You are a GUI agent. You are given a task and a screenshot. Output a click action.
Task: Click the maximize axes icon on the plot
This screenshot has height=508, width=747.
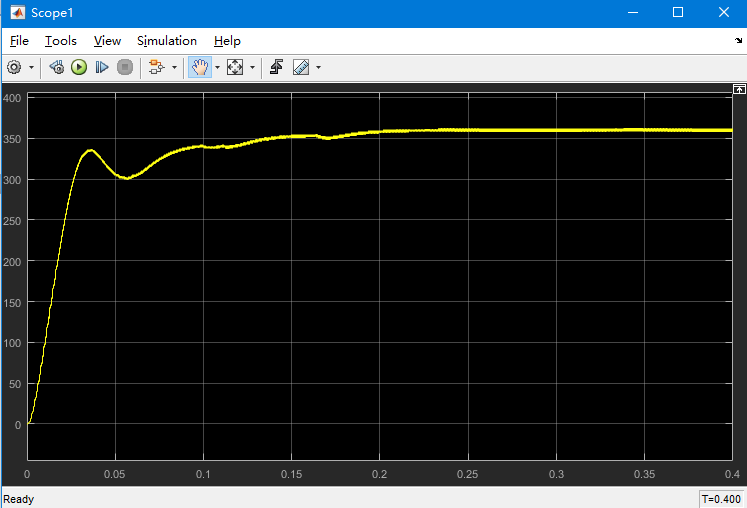pyautogui.click(x=739, y=89)
